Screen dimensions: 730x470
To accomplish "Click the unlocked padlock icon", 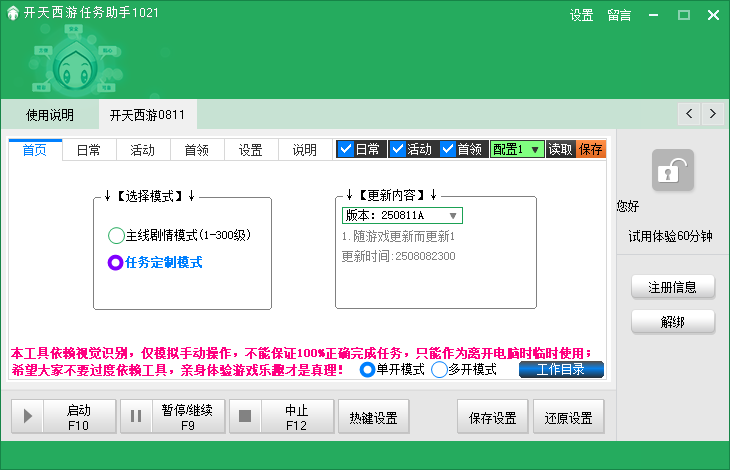I will 672,170.
